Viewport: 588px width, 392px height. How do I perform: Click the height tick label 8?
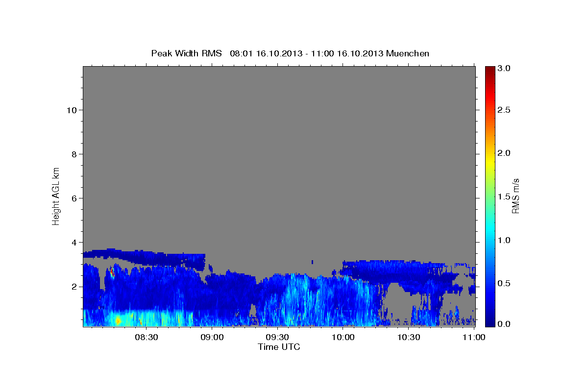(73, 154)
